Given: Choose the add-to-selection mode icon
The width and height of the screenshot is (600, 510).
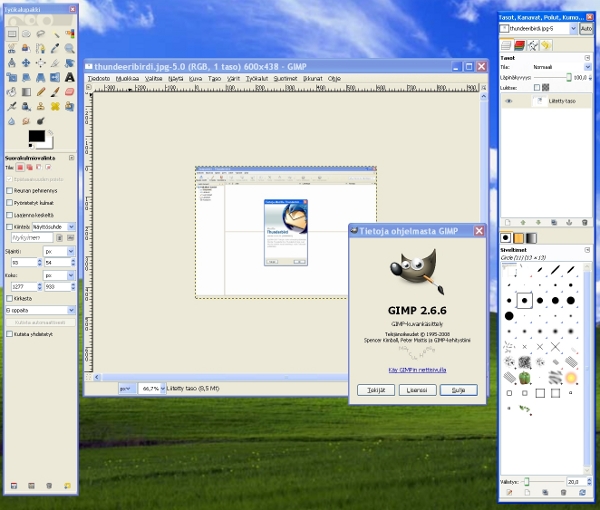Looking at the screenshot, I should click(x=29, y=168).
